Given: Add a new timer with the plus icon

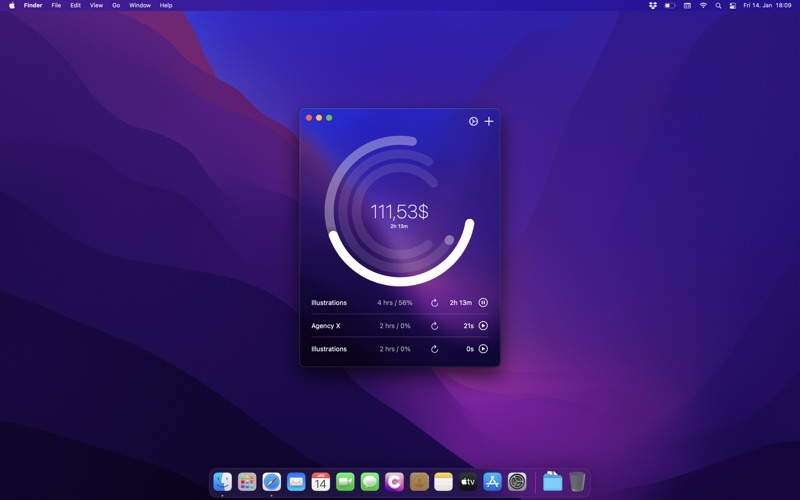Looking at the screenshot, I should pos(489,121).
